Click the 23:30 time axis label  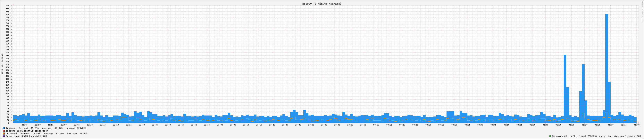(298, 125)
